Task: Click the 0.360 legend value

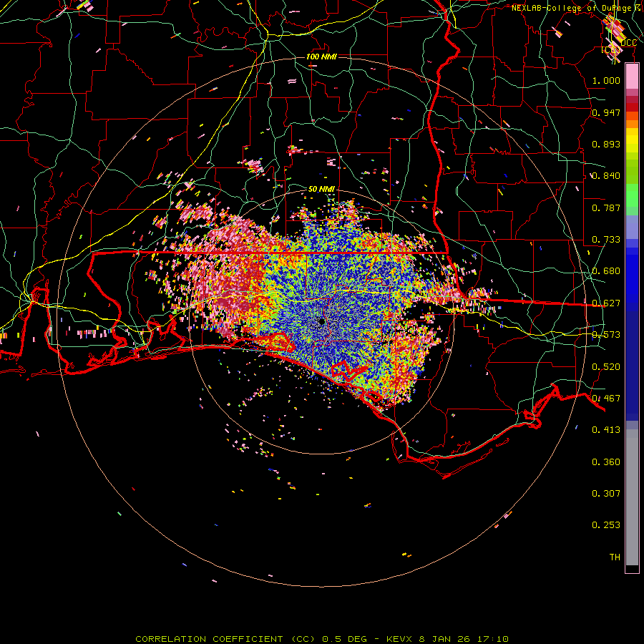Action: pyautogui.click(x=606, y=462)
